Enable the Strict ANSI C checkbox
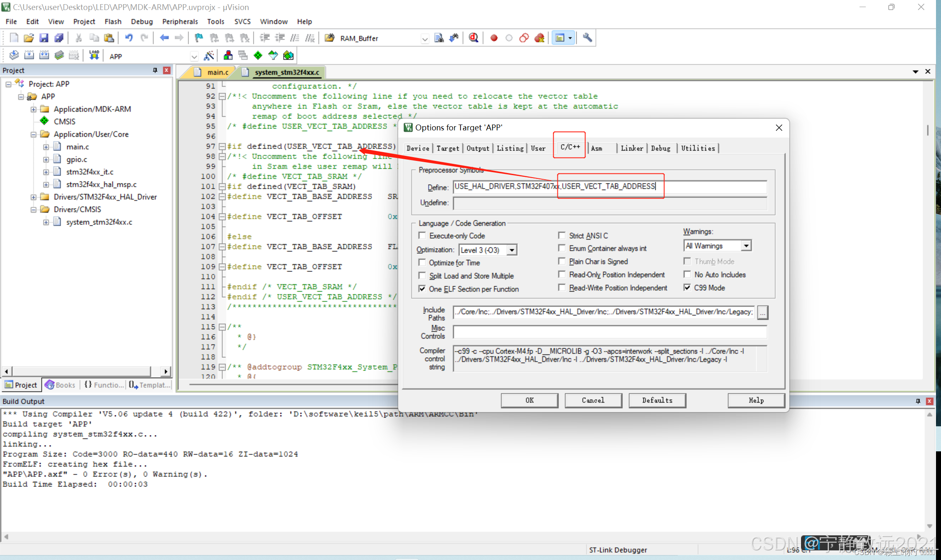 (562, 236)
